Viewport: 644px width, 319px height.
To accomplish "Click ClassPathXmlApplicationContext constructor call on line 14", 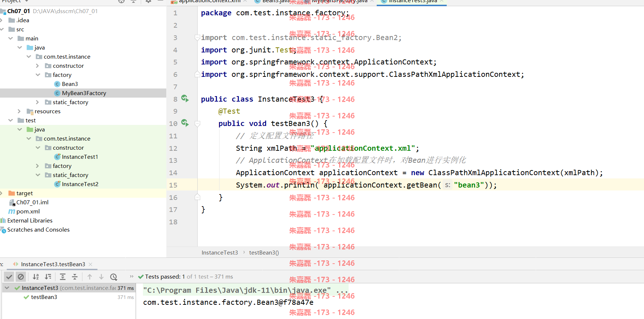I will pos(493,173).
